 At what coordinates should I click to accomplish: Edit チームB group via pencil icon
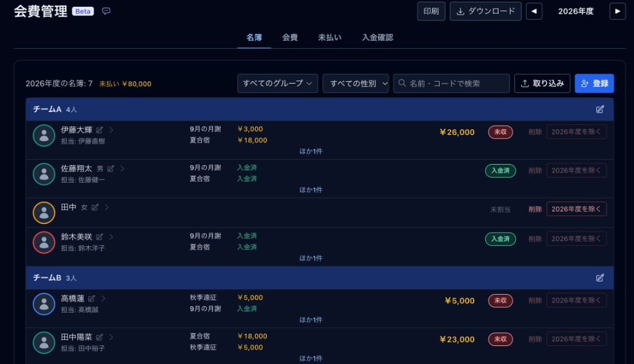[600, 278]
